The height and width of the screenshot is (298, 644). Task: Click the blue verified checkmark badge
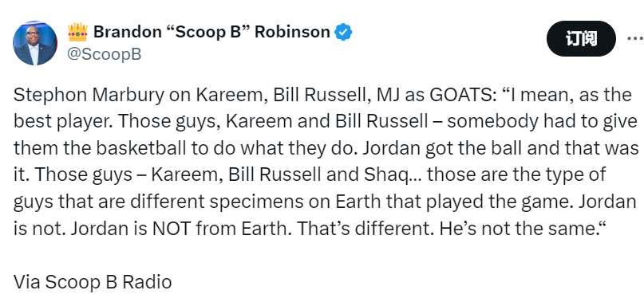point(343,32)
